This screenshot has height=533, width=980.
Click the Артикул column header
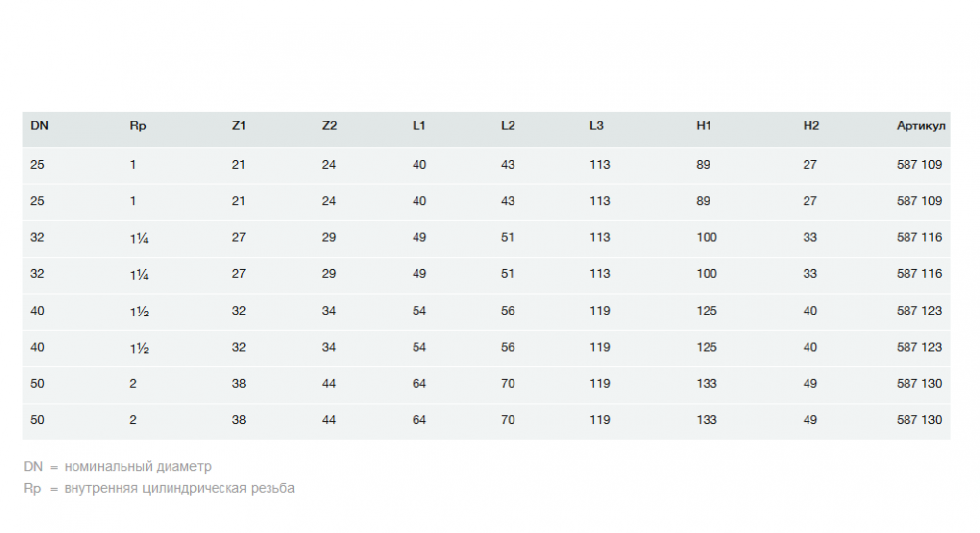pos(920,126)
